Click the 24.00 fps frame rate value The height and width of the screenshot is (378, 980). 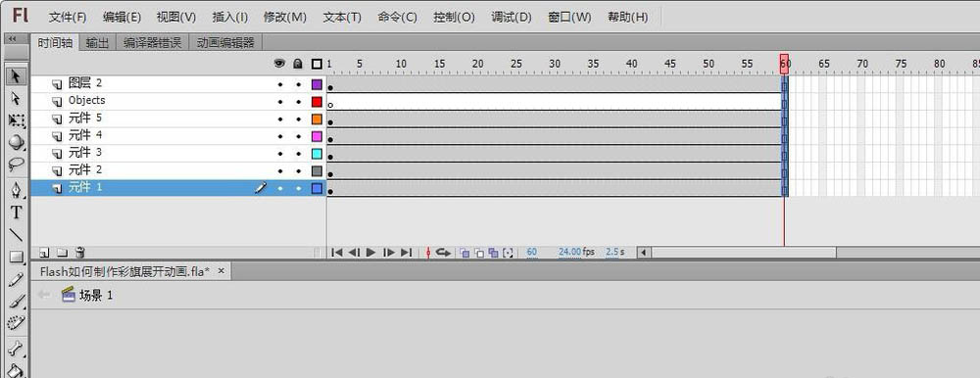coord(570,252)
